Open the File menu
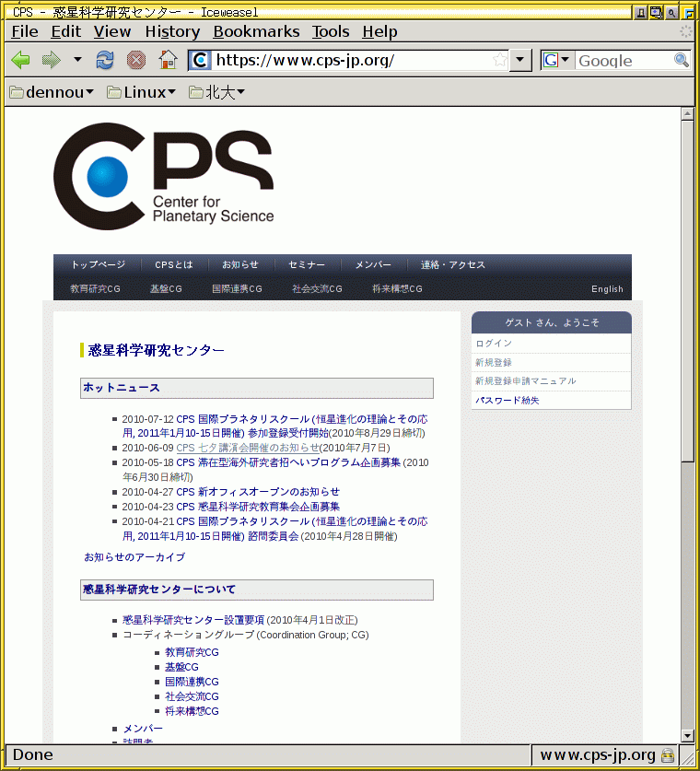The image size is (700, 771). click(x=25, y=31)
